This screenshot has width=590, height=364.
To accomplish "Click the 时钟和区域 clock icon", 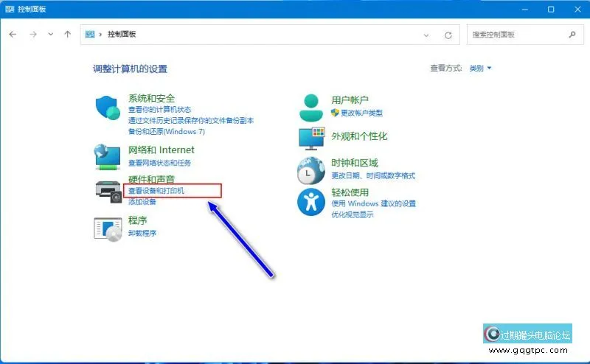I will (x=311, y=170).
